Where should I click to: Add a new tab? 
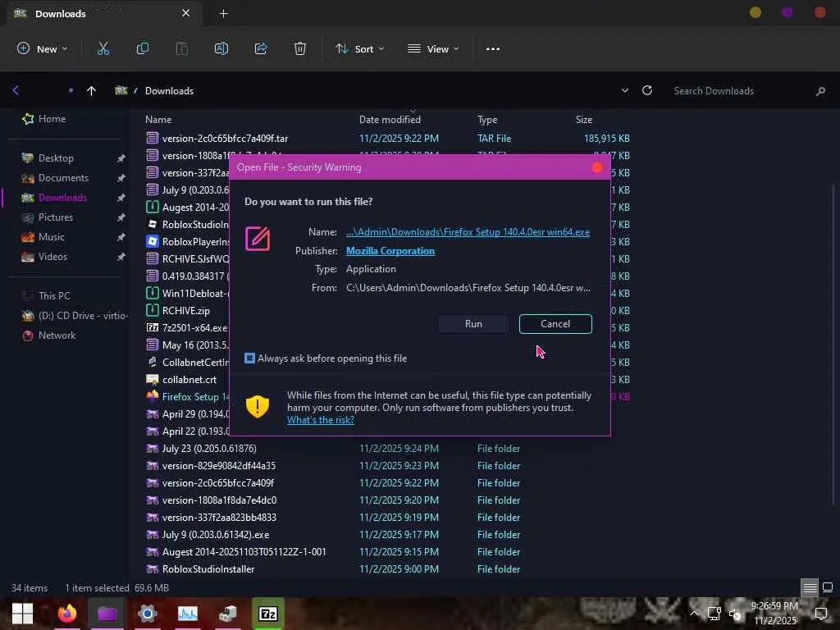pyautogui.click(x=224, y=13)
